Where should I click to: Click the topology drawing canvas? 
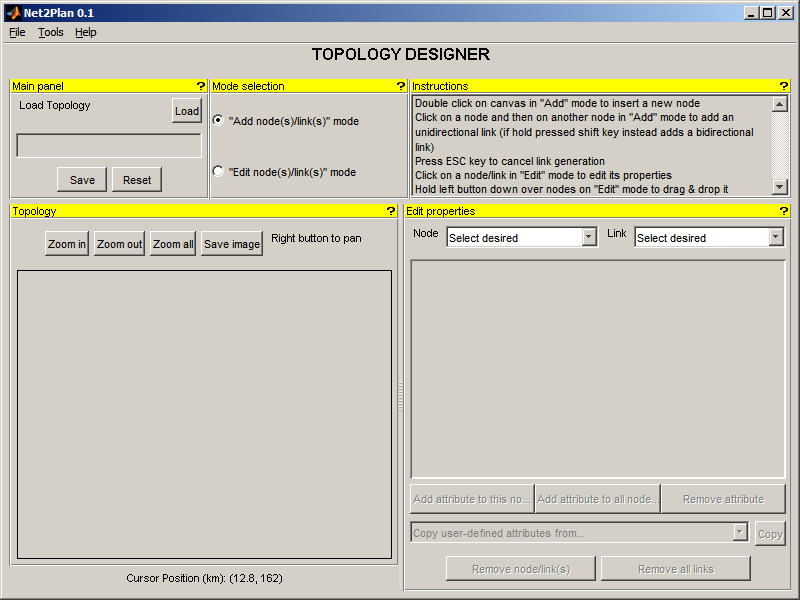(x=205, y=414)
